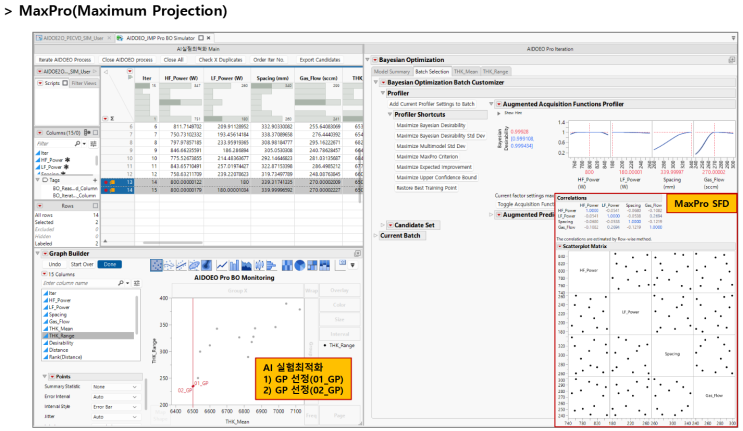Open the Summary Statistic dropdown set to None

click(x=115, y=387)
